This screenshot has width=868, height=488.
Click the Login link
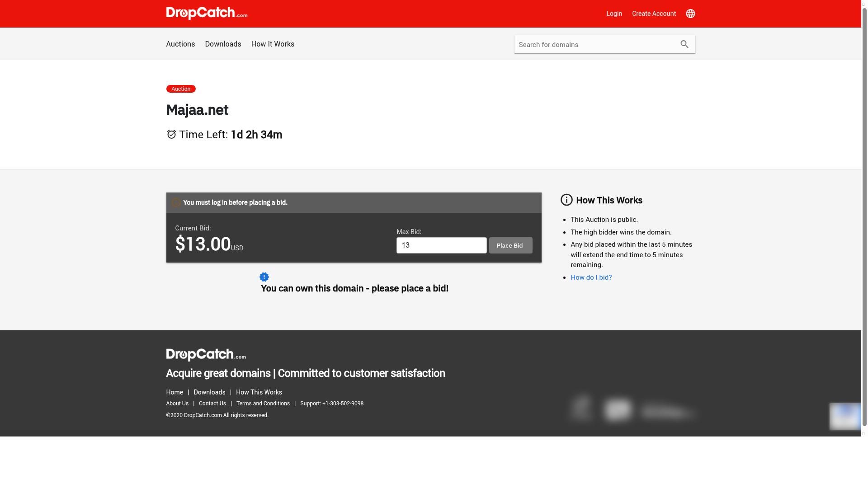(x=614, y=14)
